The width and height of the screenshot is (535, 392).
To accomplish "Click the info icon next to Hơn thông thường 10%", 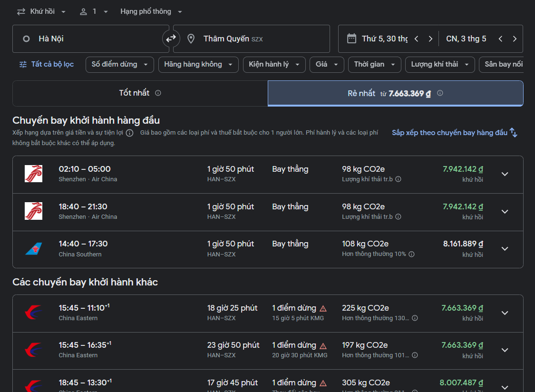I will pyautogui.click(x=412, y=254).
